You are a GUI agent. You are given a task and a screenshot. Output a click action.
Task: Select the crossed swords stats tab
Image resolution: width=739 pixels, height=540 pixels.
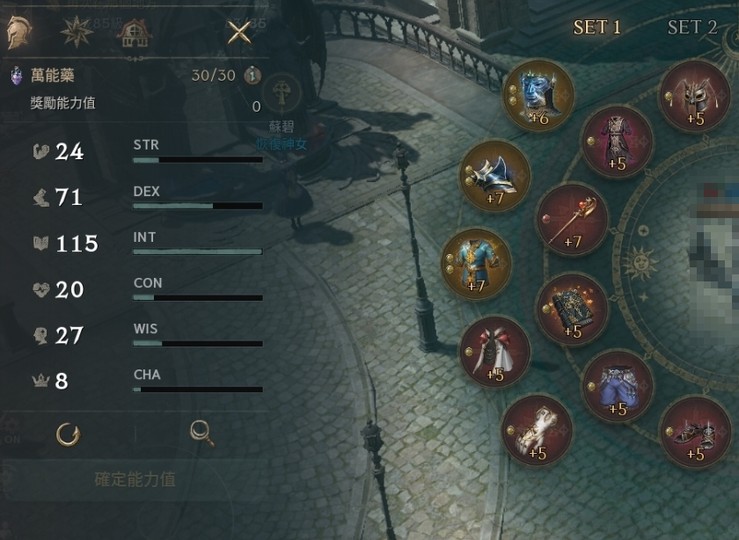239,33
